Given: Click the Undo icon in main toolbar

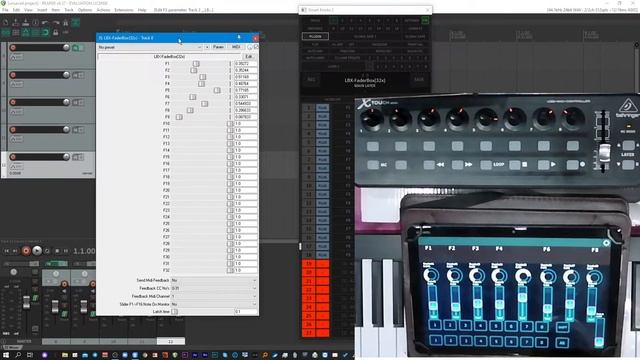Looking at the screenshot, I should click(45, 23).
